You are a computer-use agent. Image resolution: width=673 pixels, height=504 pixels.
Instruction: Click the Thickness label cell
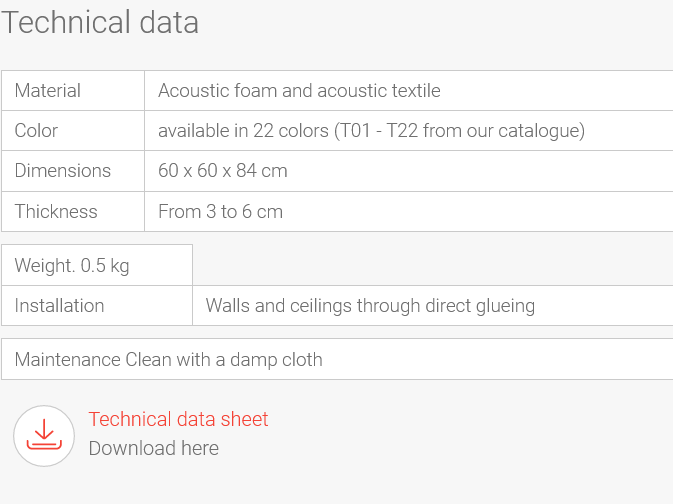[73, 212]
